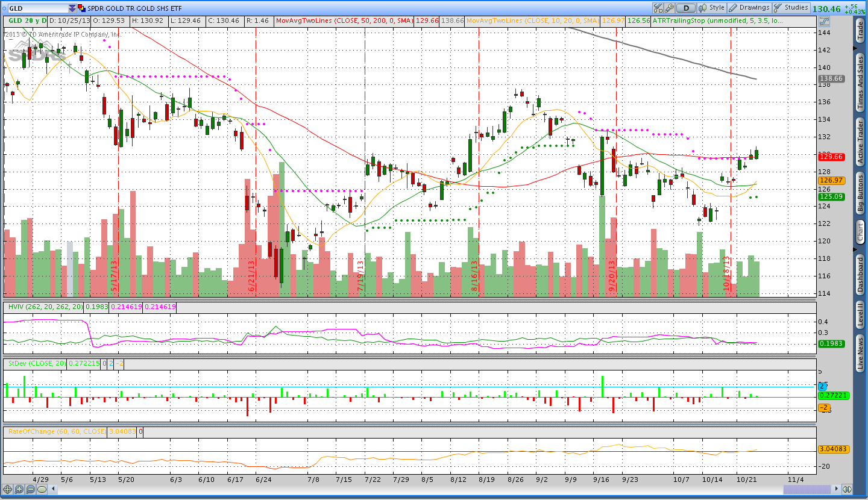Select the Chart sidebar tab
The image size is (868, 500).
tap(860, 232)
